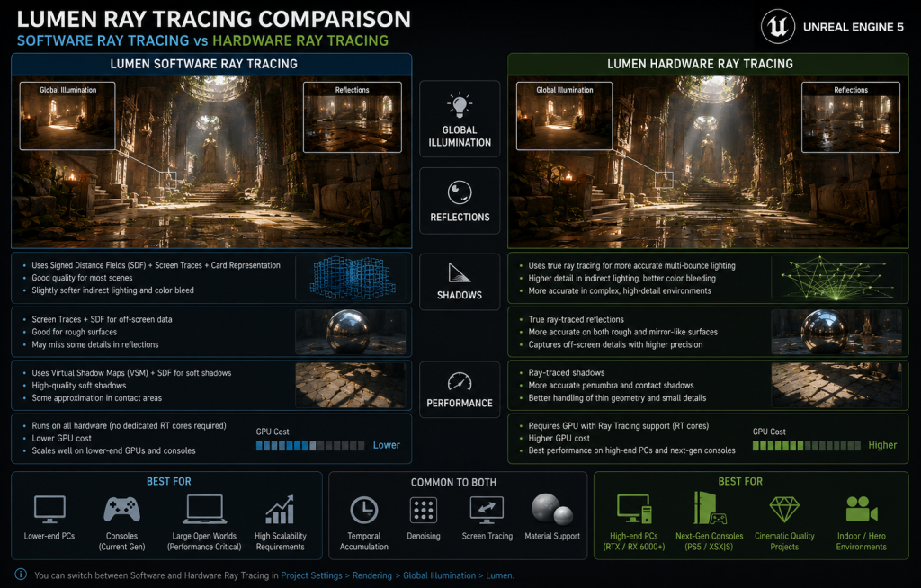Click "Higher detail in indirect lighting" bullet

click(622, 279)
